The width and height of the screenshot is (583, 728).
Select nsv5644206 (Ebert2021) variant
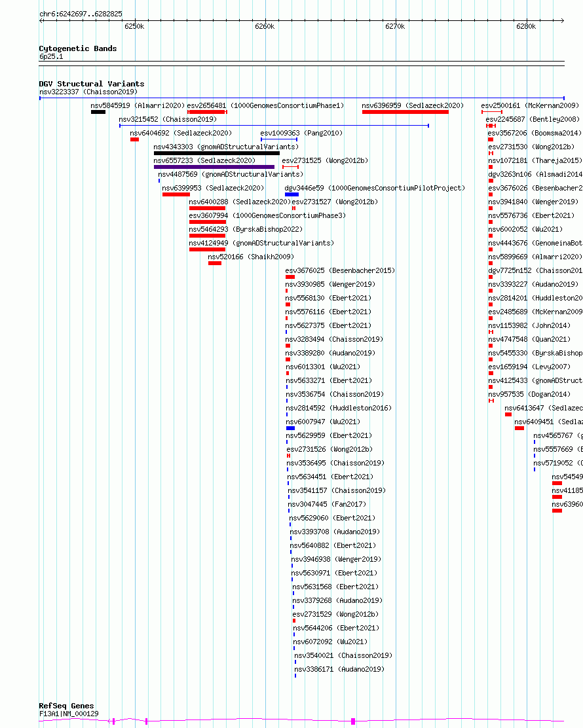coord(336,628)
